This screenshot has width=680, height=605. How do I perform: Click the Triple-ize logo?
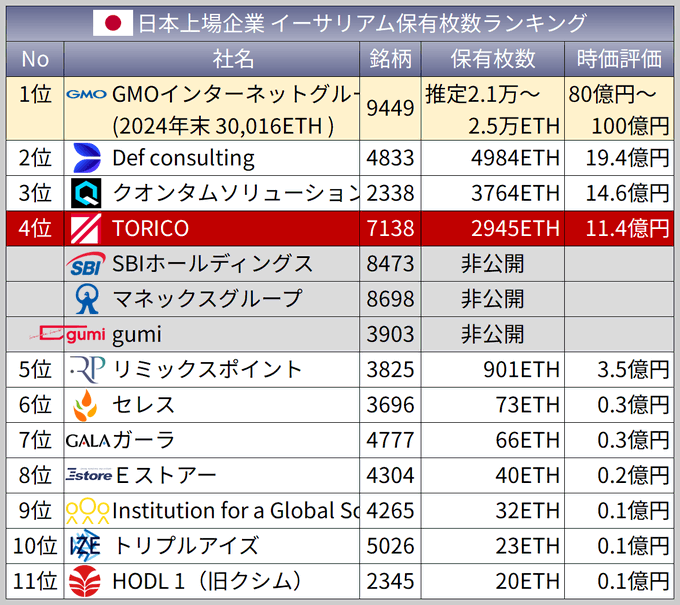(85, 546)
